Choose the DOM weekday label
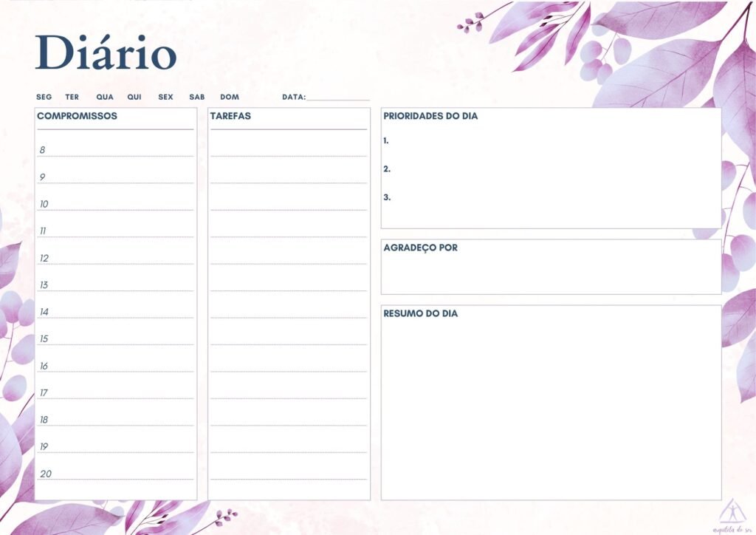Screen dimensions: 756x535 (x=230, y=97)
